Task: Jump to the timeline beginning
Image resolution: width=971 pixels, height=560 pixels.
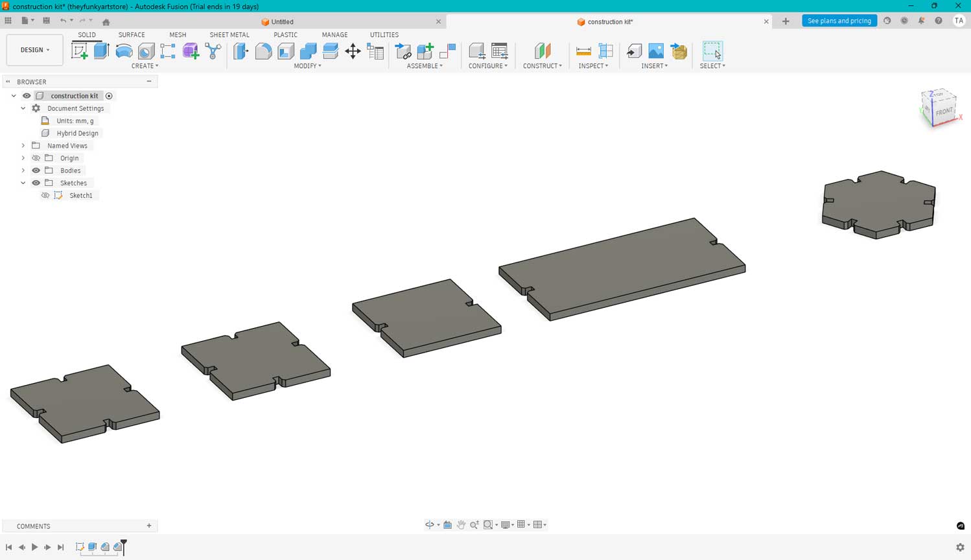Action: tap(8, 547)
